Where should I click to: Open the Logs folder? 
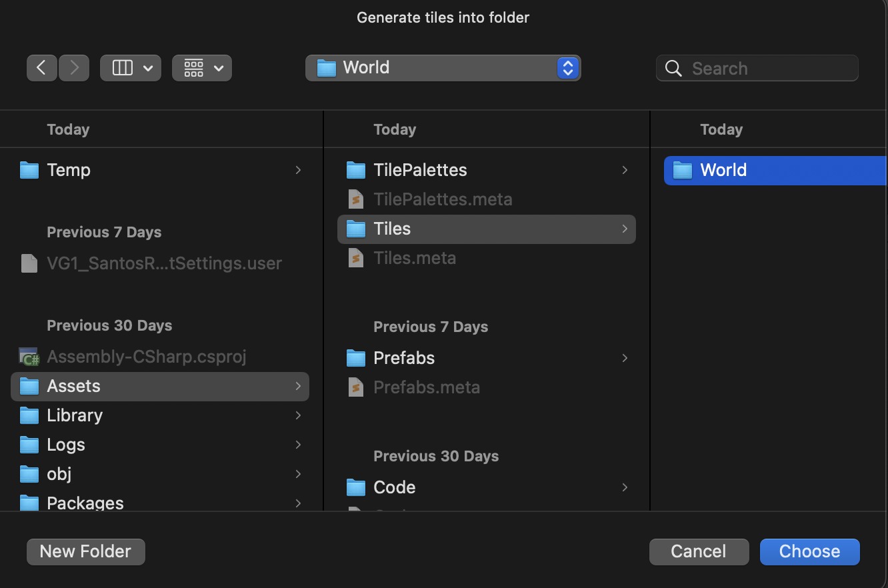[x=66, y=445]
